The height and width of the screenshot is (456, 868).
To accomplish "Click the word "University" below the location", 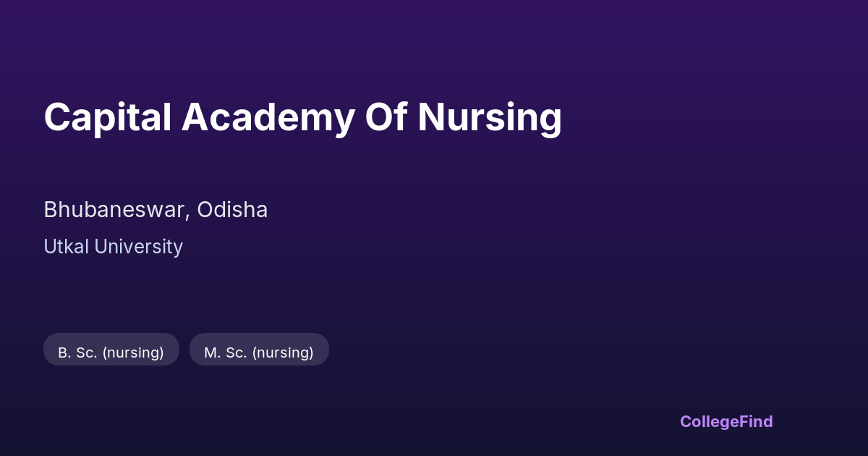I will (138, 247).
